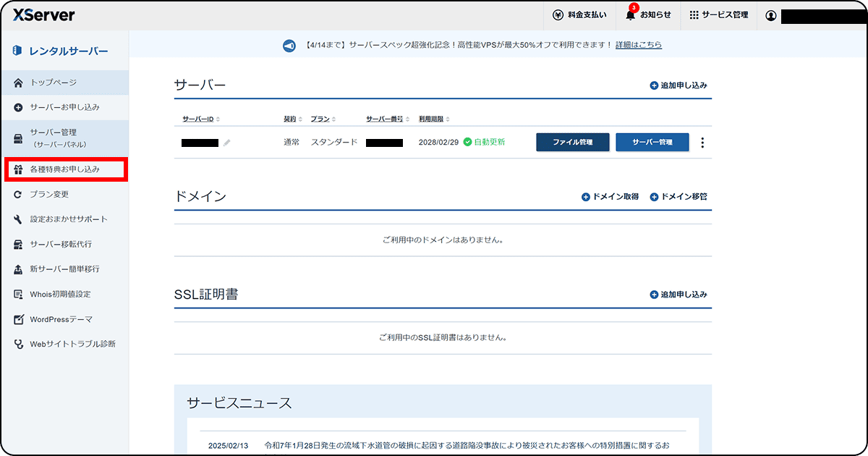Sort by サーバーID column

pos(201,119)
